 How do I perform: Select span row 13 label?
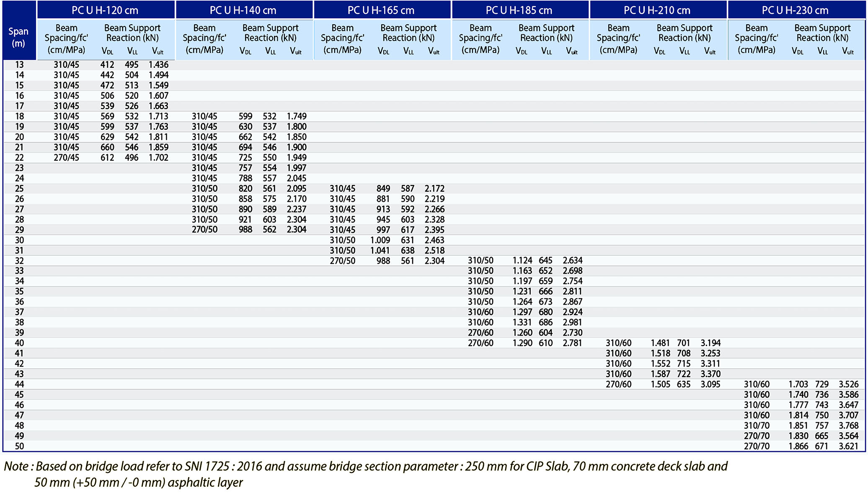[x=19, y=65]
